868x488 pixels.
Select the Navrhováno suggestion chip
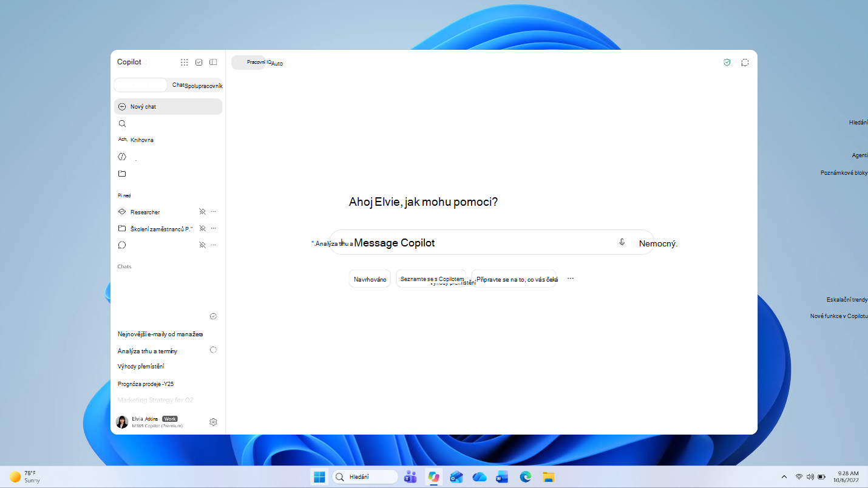tap(370, 279)
